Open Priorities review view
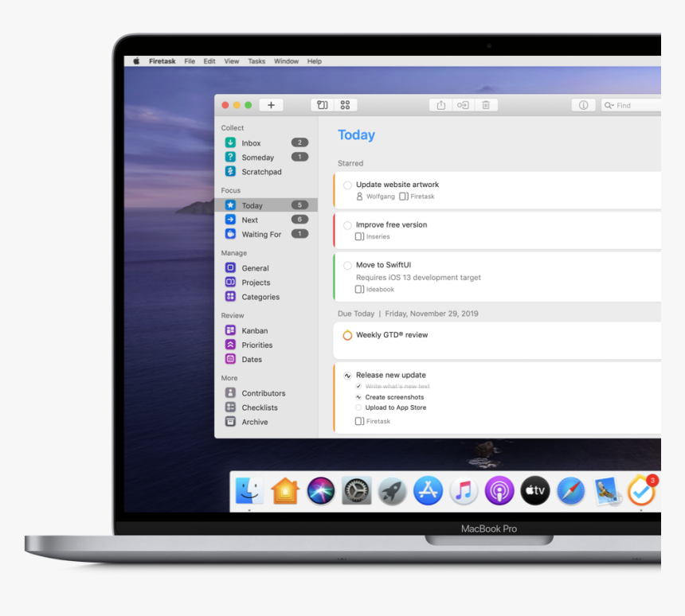This screenshot has height=616, width=685. [x=267, y=345]
